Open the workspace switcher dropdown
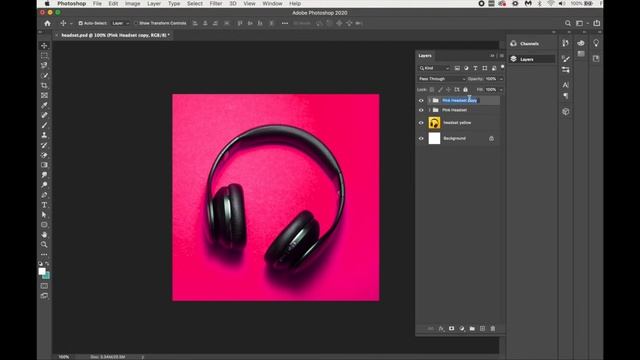The height and width of the screenshot is (360, 640). pos(581,23)
